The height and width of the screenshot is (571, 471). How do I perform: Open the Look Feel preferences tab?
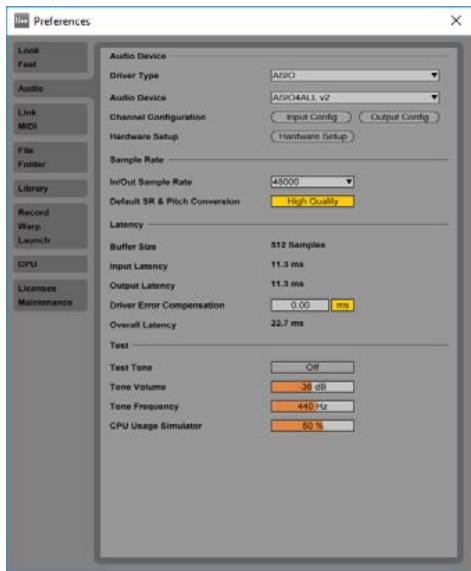pos(51,58)
